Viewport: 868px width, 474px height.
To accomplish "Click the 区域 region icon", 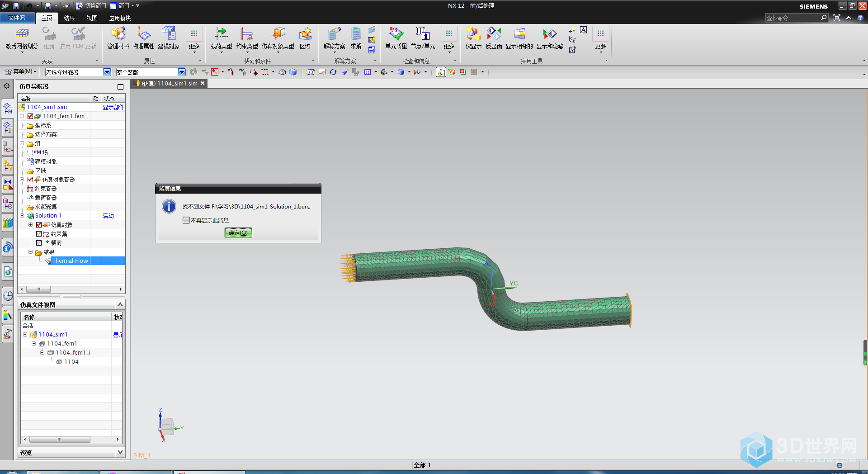I will [x=305, y=34].
